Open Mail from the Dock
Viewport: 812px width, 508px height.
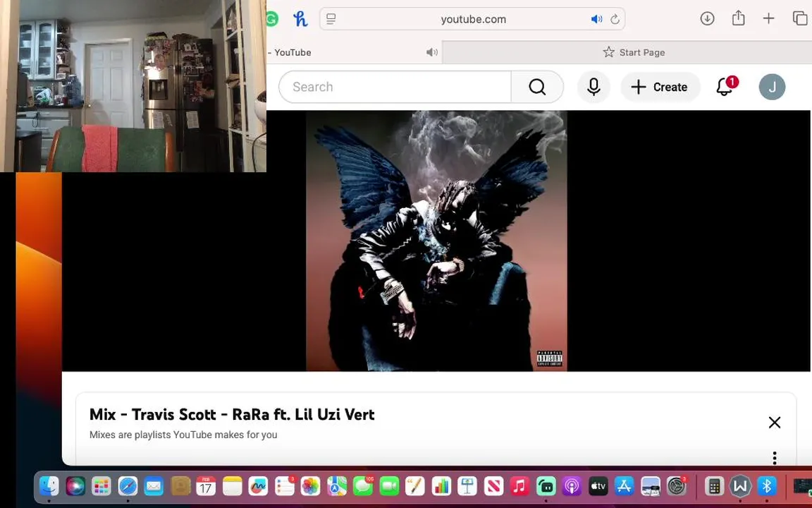[x=154, y=486]
